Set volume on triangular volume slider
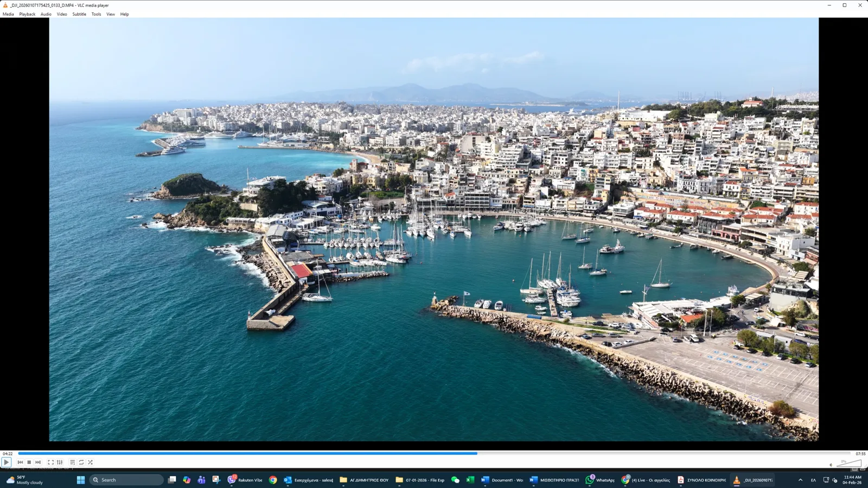This screenshot has width=868, height=488. point(849,463)
